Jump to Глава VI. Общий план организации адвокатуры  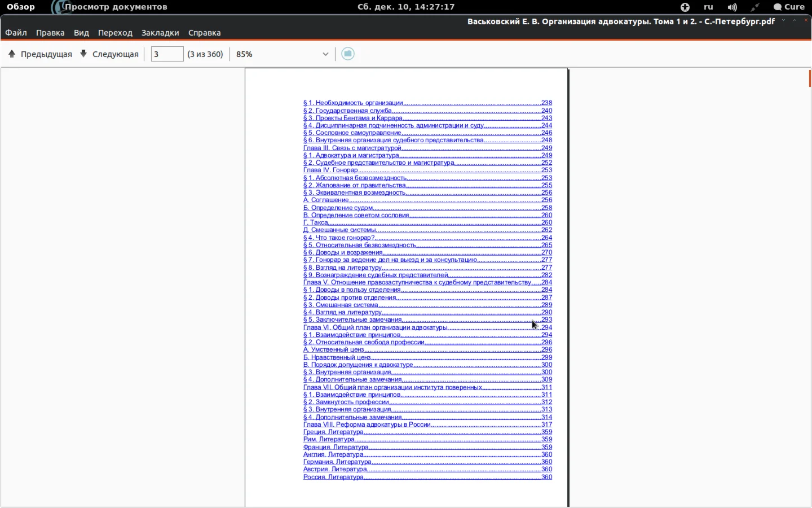(x=376, y=327)
